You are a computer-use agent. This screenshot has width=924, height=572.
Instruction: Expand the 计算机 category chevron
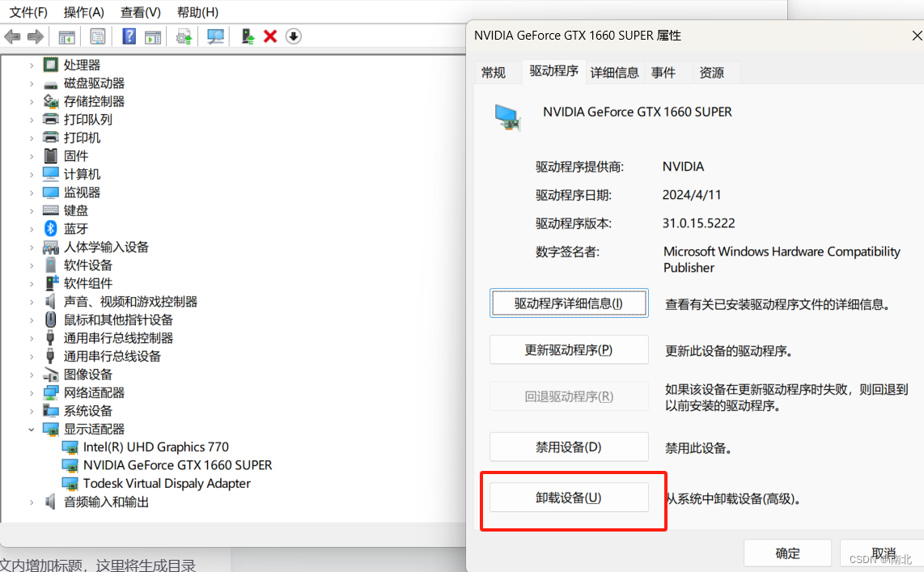pos(32,175)
